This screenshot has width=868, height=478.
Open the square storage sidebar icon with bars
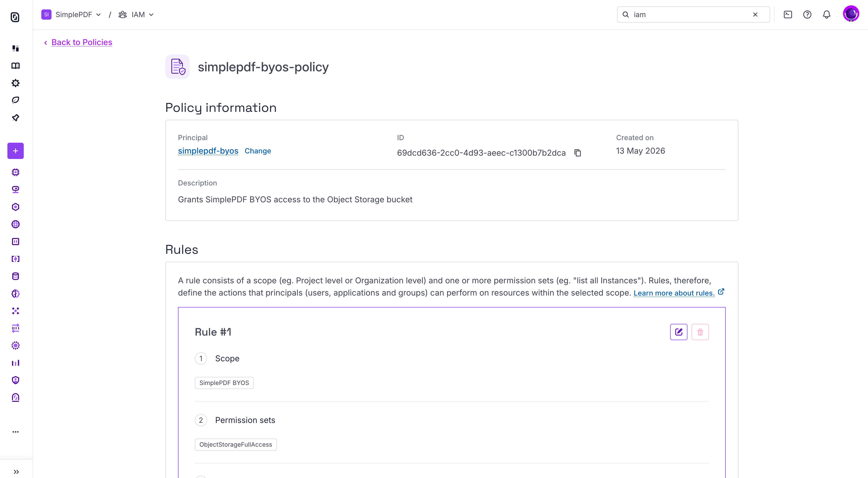(x=16, y=241)
